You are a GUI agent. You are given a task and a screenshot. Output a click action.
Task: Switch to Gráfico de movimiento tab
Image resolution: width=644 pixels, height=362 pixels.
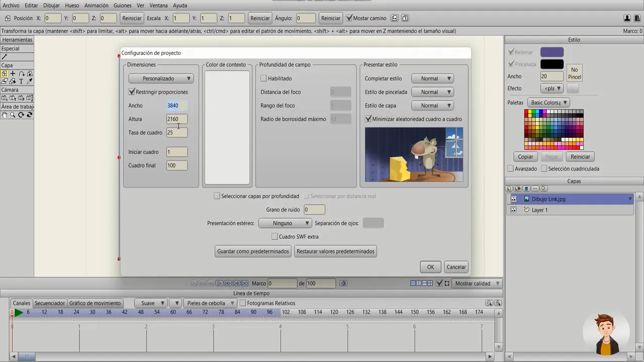point(95,303)
